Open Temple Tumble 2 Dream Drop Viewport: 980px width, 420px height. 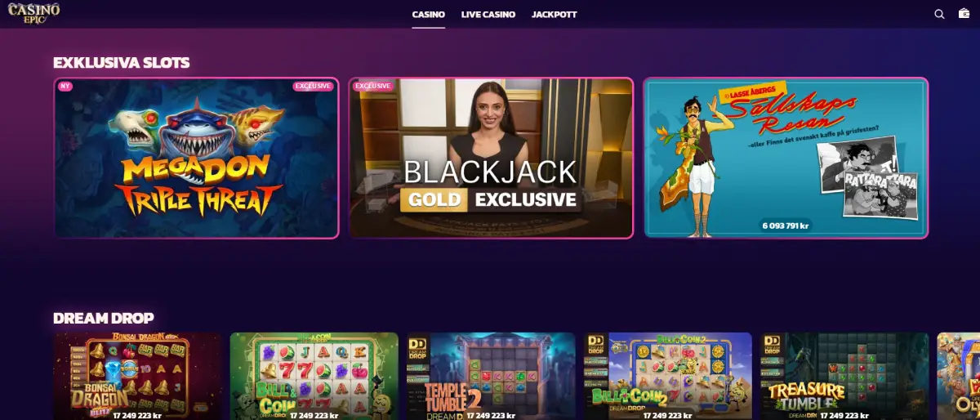491,376
